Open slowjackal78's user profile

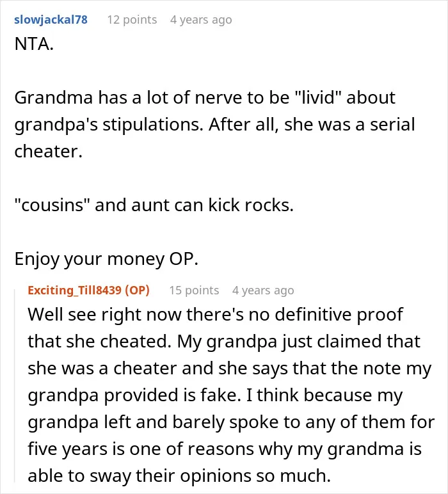[x=51, y=20]
